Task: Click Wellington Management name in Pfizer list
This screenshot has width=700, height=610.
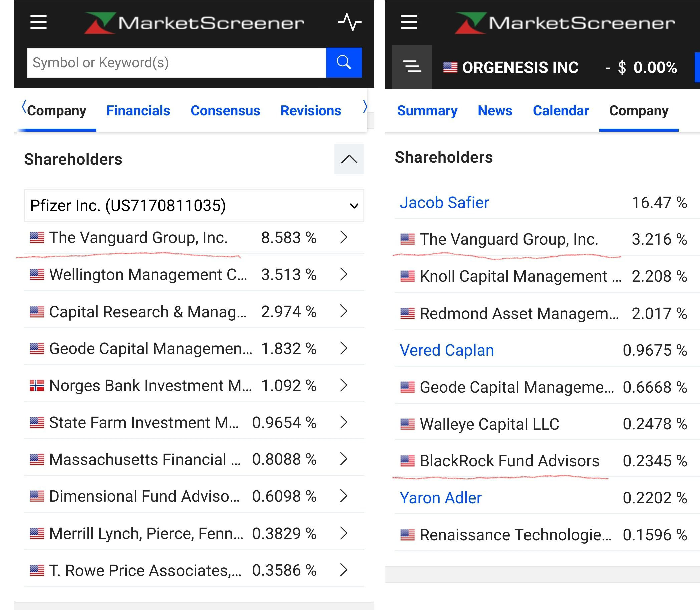Action: 148,274
